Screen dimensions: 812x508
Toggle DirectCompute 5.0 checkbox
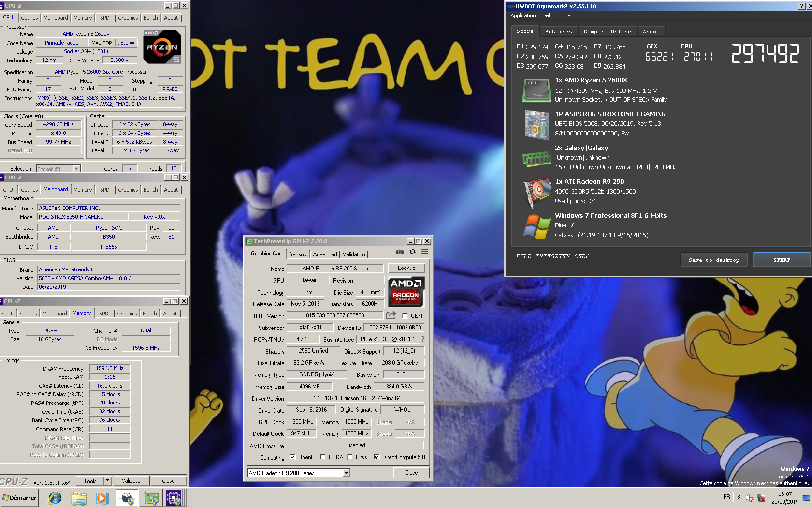(377, 457)
